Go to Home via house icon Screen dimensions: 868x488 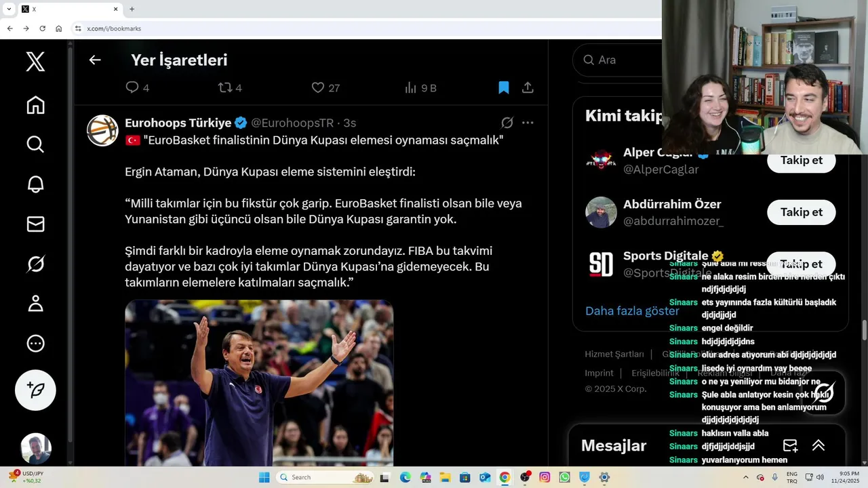click(x=35, y=105)
